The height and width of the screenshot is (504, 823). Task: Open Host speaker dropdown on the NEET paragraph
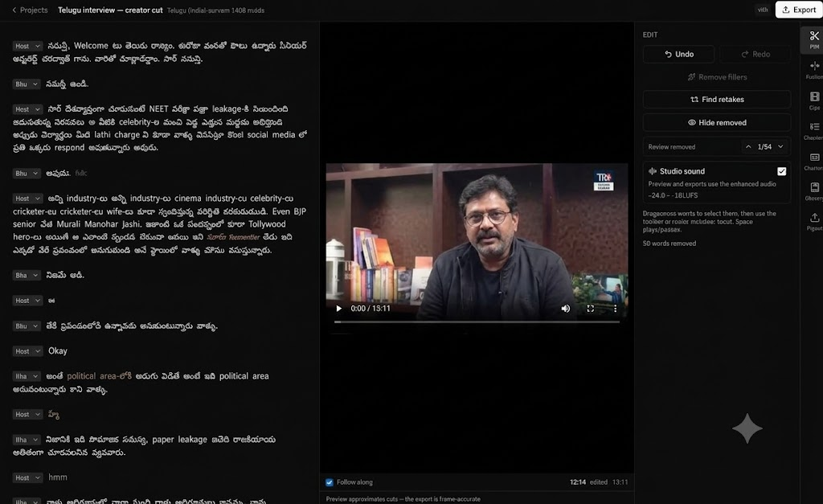27,109
